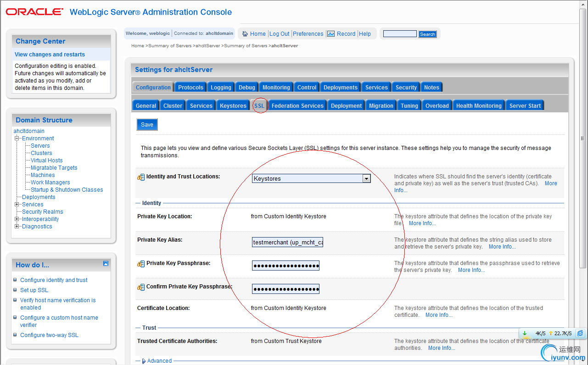Viewport: 588px width, 365px height.
Task: Open the Notes tab
Action: tap(431, 88)
